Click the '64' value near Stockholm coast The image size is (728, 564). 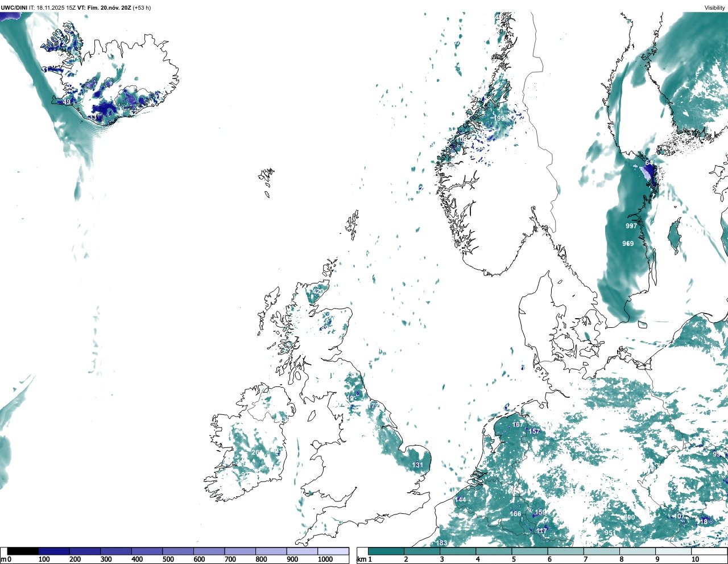649,163
